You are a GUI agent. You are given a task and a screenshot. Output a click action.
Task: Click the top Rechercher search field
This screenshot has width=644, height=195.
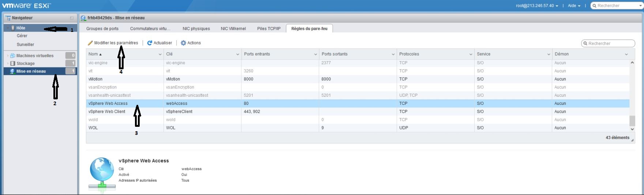(x=616, y=6)
